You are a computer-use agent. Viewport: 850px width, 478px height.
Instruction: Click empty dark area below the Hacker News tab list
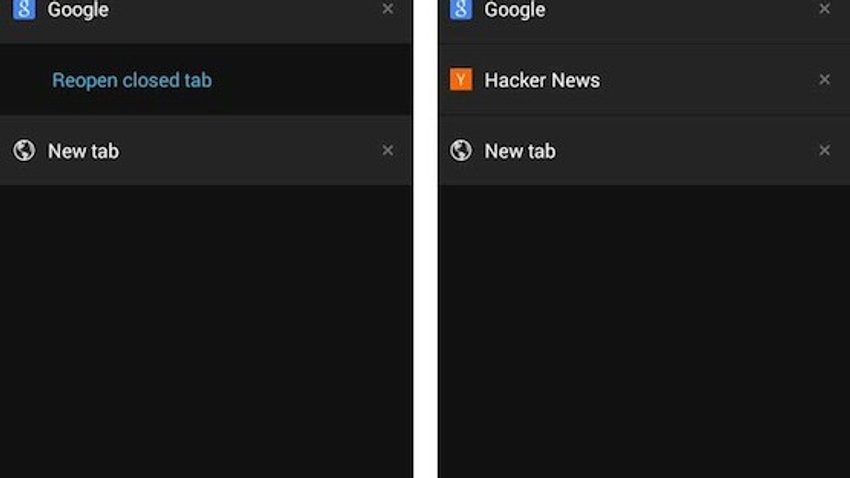(644, 331)
